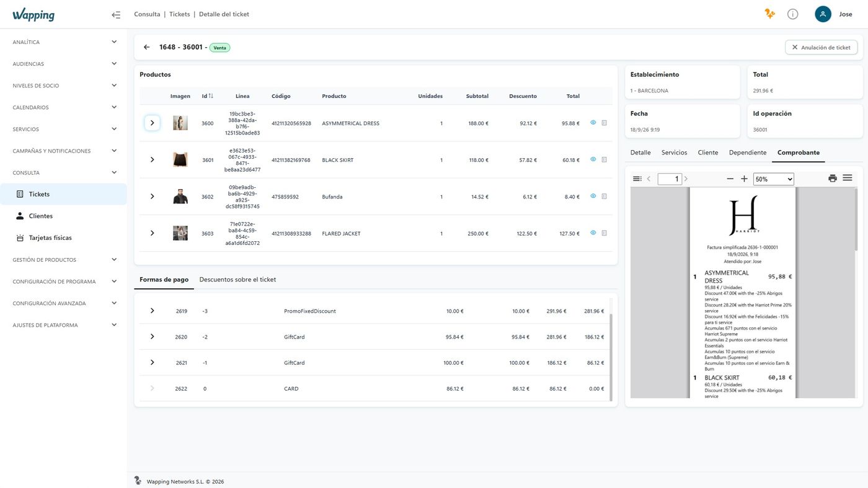This screenshot has width=868, height=488.
Task: Click the receipt page number field
Action: [x=670, y=179]
